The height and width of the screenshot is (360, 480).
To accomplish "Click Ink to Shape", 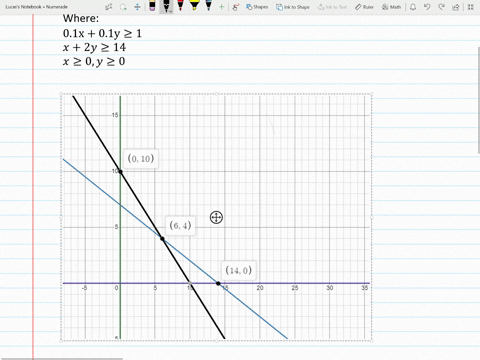I will pos(293,7).
